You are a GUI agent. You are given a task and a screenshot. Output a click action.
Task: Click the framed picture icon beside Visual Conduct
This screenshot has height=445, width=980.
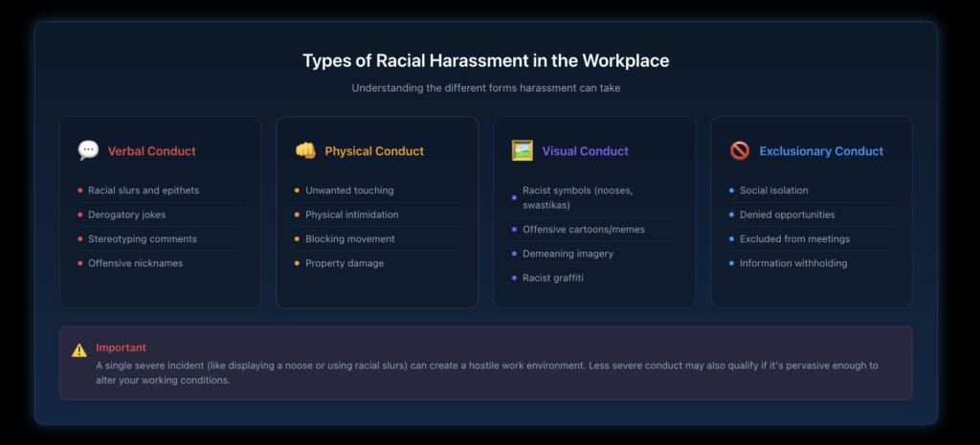point(523,150)
